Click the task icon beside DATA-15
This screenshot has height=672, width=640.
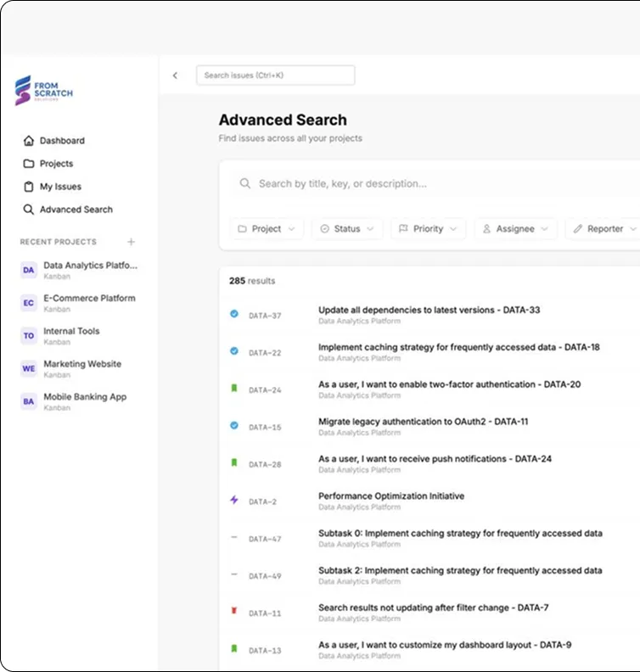tap(234, 426)
